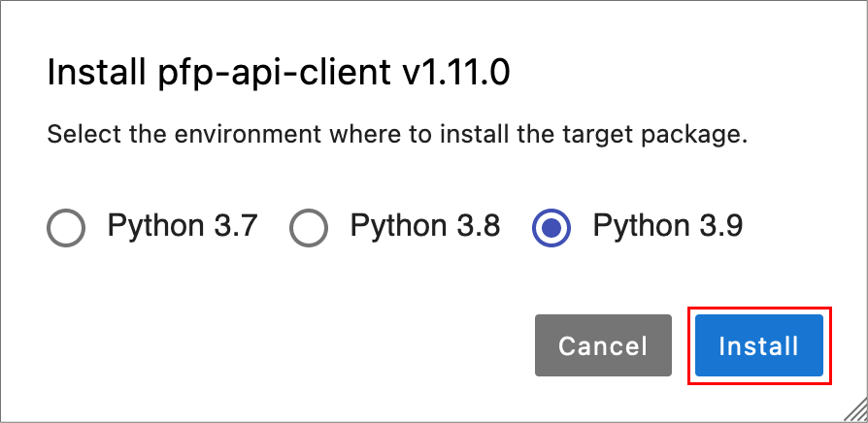Click the empty circle beside Python 3.8

pos(309,229)
